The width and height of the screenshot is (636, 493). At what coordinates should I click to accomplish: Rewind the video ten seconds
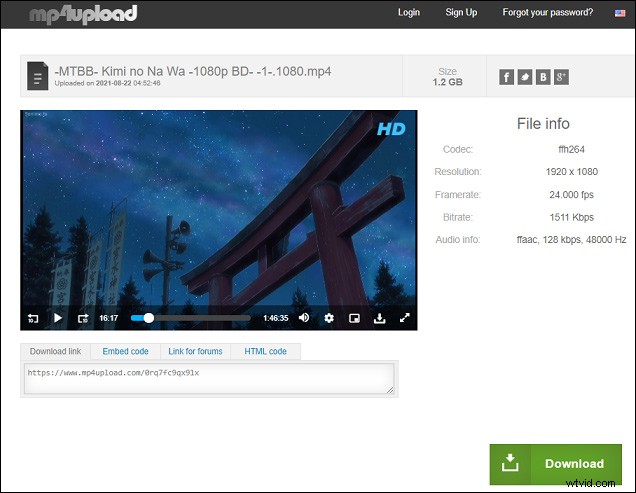pos(33,318)
